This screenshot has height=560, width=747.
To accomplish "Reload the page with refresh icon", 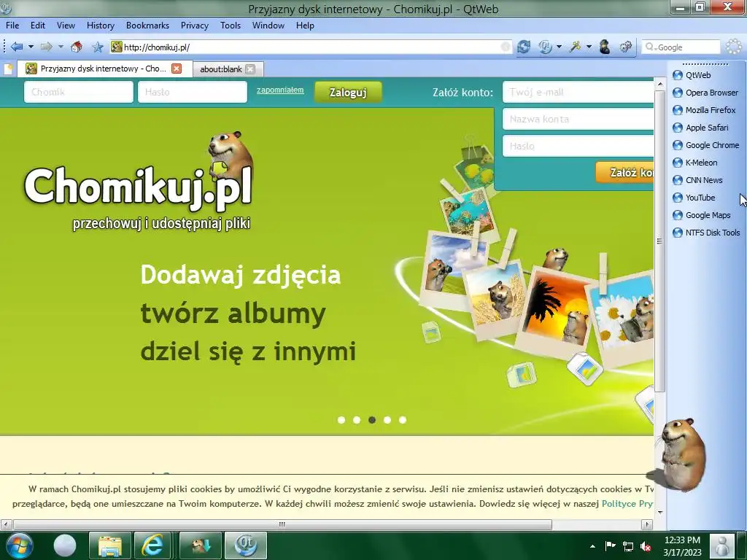I will [x=524, y=47].
